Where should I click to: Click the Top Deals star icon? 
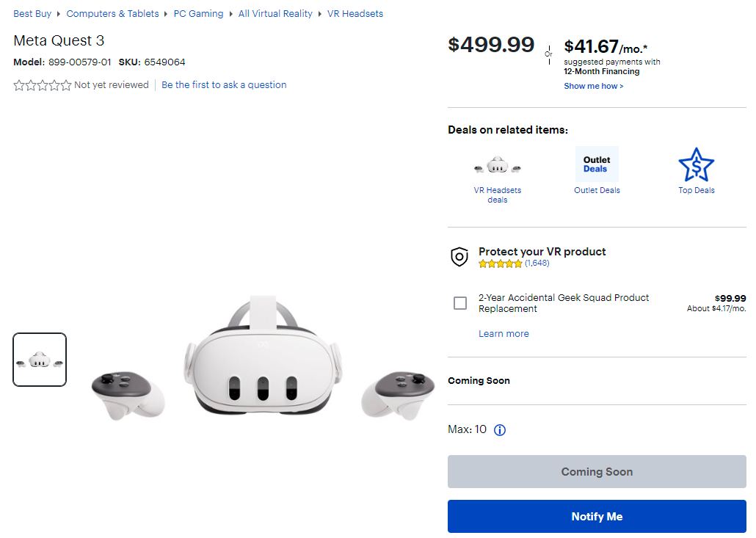click(x=696, y=165)
